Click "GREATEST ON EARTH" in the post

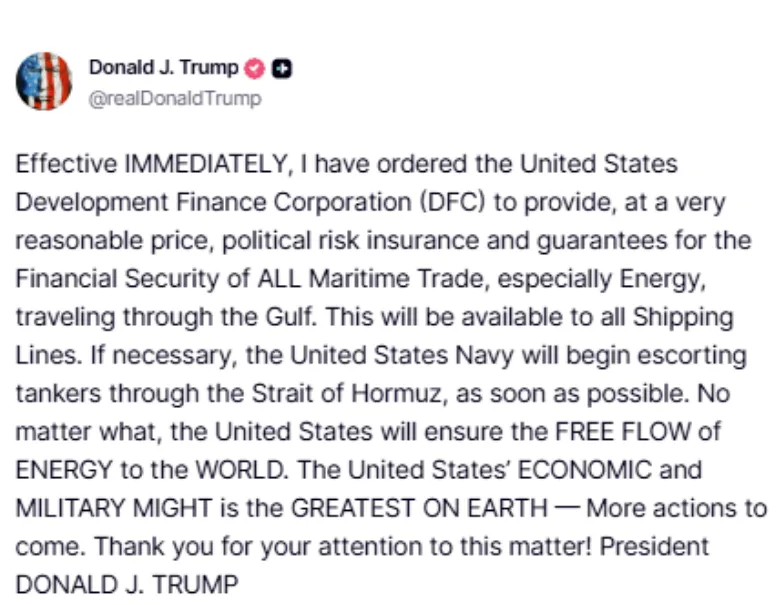click(x=418, y=506)
